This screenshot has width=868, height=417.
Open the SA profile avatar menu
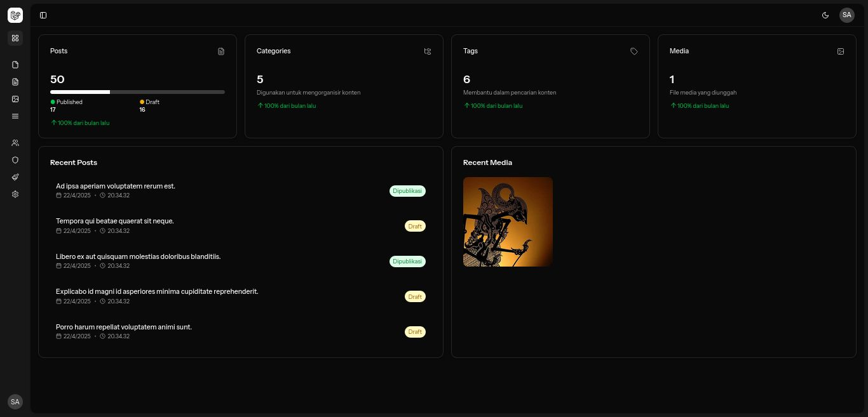pyautogui.click(x=847, y=15)
